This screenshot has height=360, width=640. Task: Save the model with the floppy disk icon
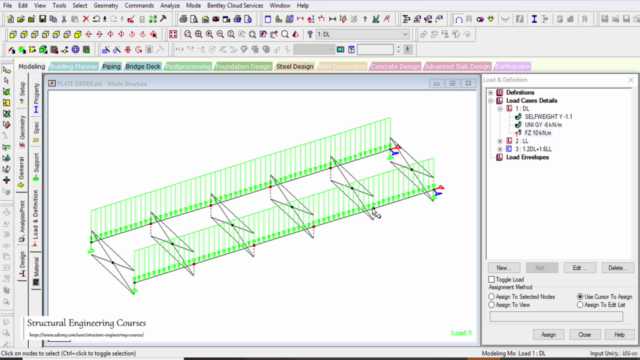[x=42, y=19]
